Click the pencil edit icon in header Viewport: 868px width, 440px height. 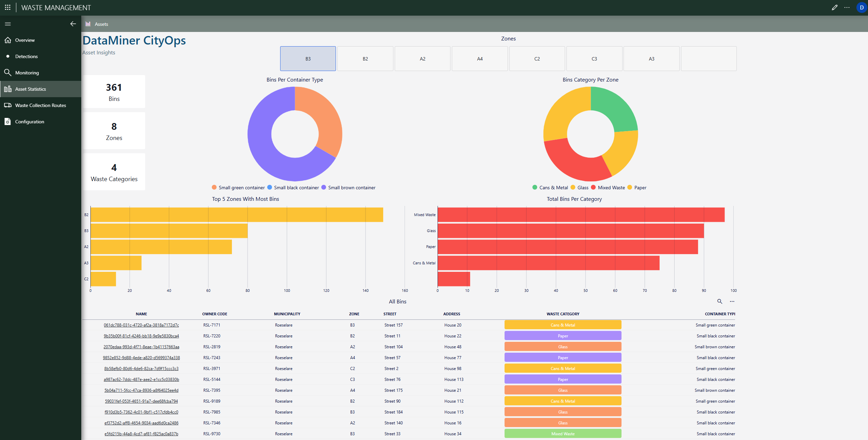834,7
